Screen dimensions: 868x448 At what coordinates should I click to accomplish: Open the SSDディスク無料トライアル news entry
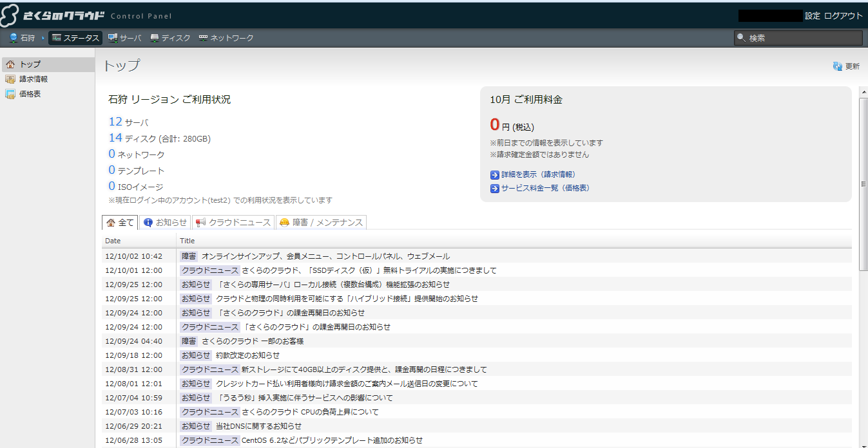point(477,270)
